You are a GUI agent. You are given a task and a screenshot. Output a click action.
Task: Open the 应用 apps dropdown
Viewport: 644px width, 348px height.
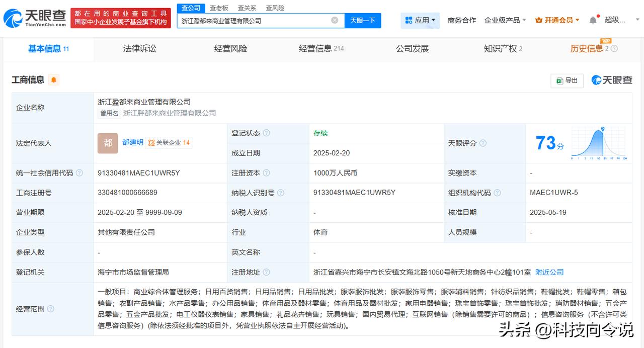pyautogui.click(x=420, y=20)
